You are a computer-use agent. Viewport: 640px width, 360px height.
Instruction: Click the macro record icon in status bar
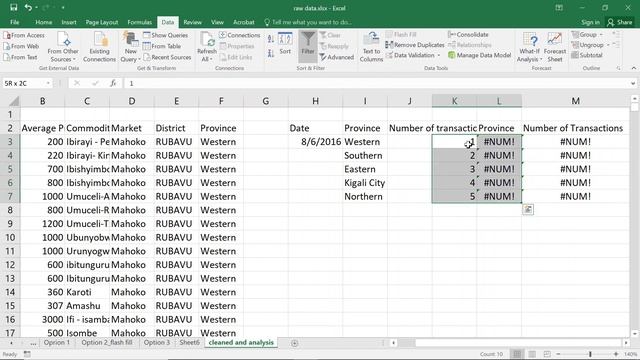[27, 354]
